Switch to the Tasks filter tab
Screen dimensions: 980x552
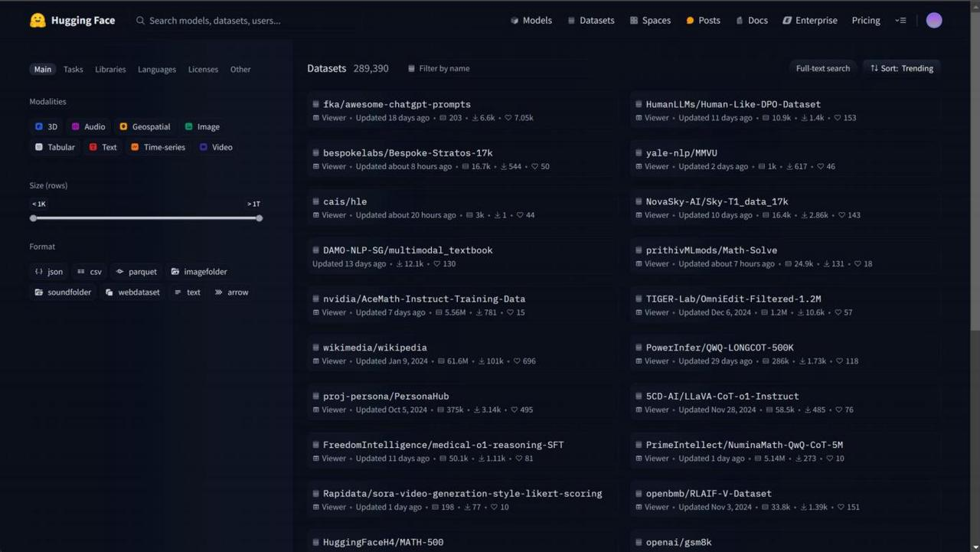click(73, 69)
